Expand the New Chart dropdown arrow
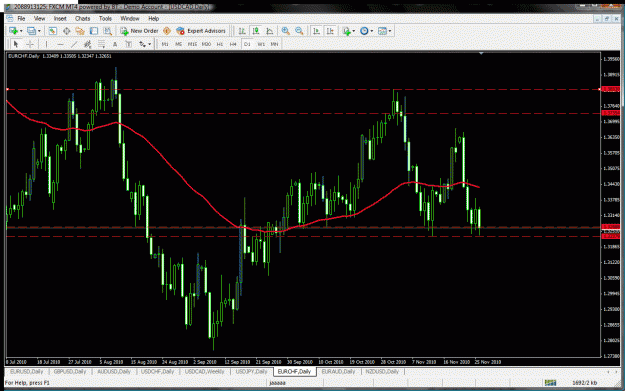This screenshot has height=391, width=625. pyautogui.click(x=21, y=31)
